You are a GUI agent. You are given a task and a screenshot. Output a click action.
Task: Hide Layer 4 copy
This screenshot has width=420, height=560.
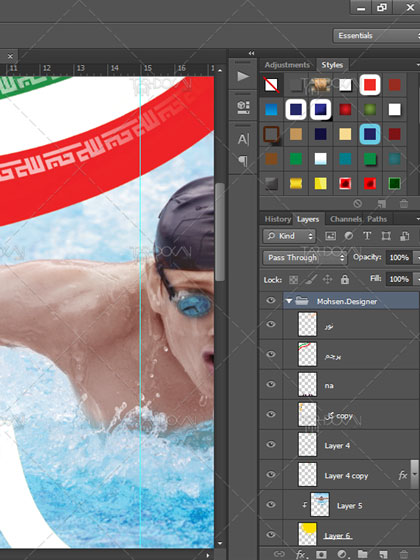271,474
